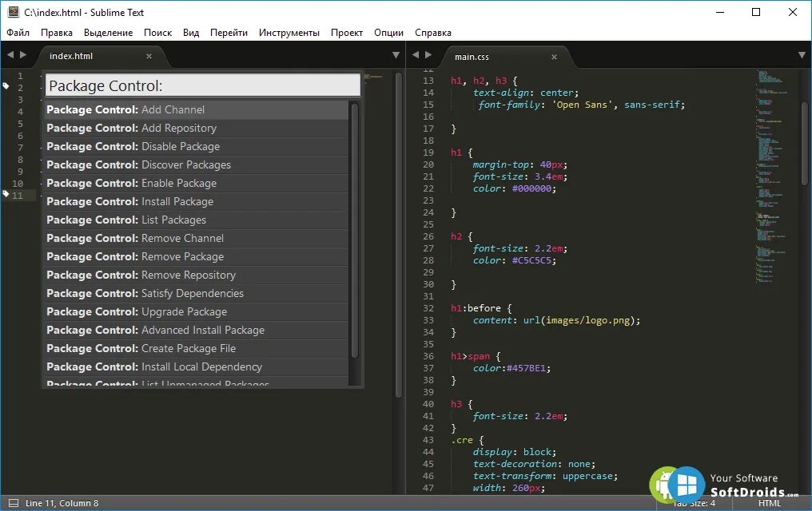Open the Опции menu
The width and height of the screenshot is (812, 511).
tap(388, 33)
